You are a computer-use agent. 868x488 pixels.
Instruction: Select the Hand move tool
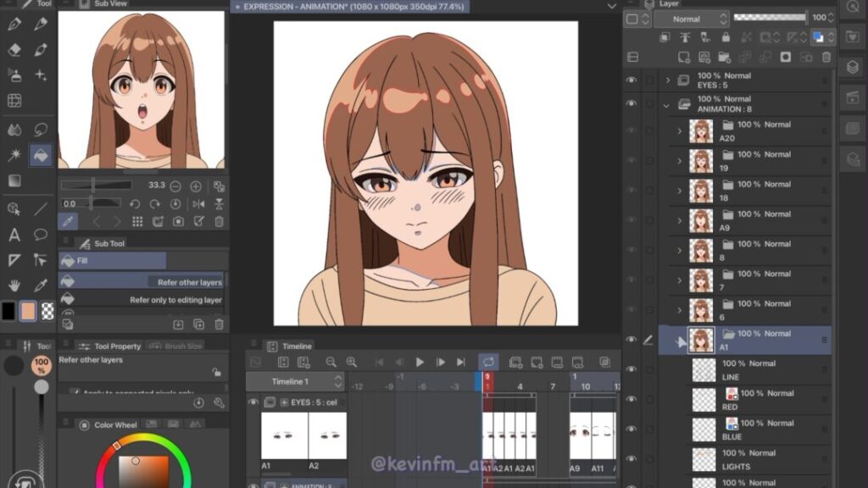[14, 286]
